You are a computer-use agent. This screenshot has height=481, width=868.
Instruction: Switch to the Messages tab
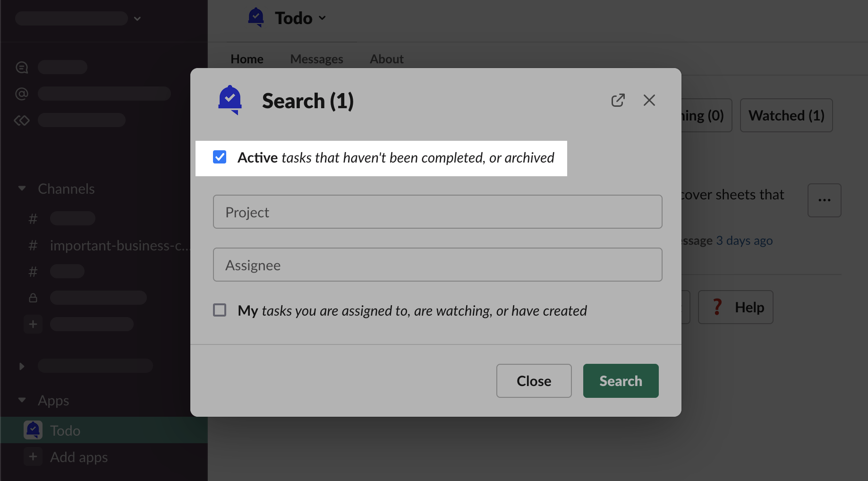tap(316, 59)
